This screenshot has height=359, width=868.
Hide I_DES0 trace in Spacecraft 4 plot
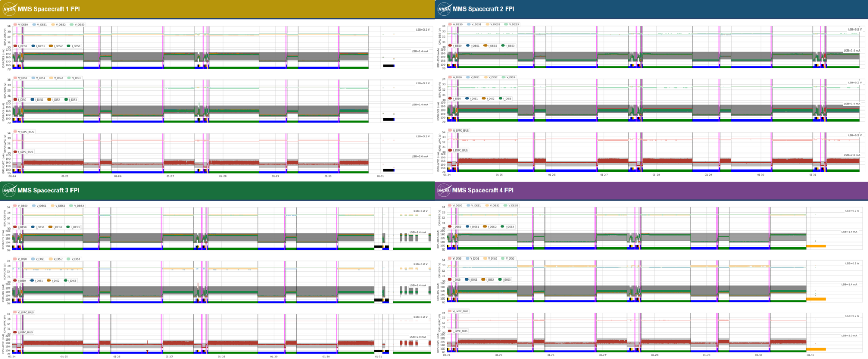456,227
